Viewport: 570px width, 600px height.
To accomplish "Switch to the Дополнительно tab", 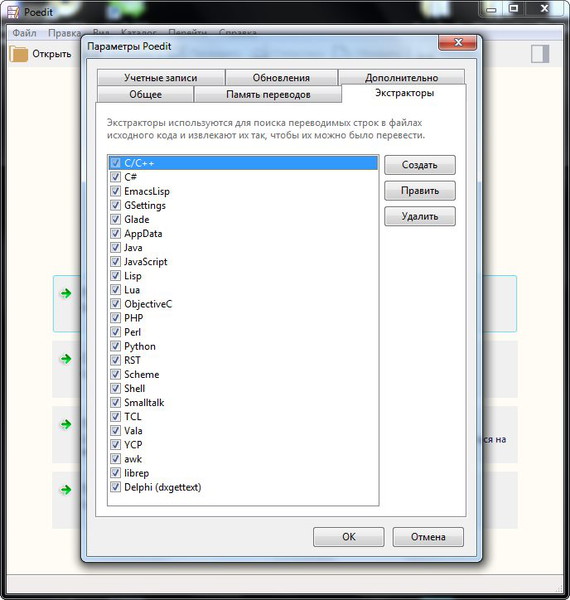I will (x=401, y=78).
